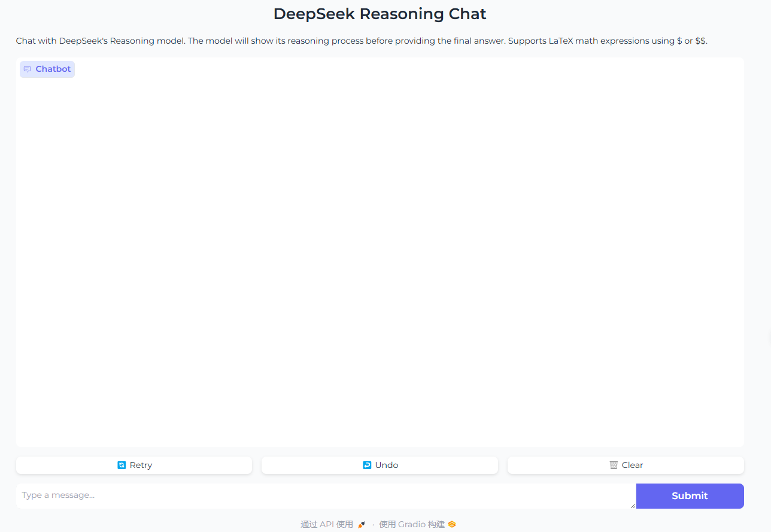Clear the chat history
This screenshot has width=771, height=532.
626,465
